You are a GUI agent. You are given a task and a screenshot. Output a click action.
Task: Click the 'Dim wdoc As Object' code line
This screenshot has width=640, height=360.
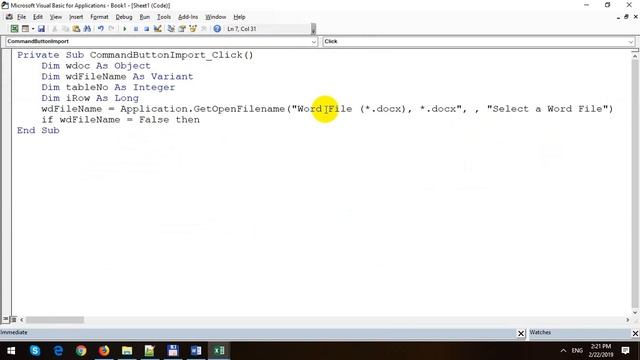[x=96, y=66]
